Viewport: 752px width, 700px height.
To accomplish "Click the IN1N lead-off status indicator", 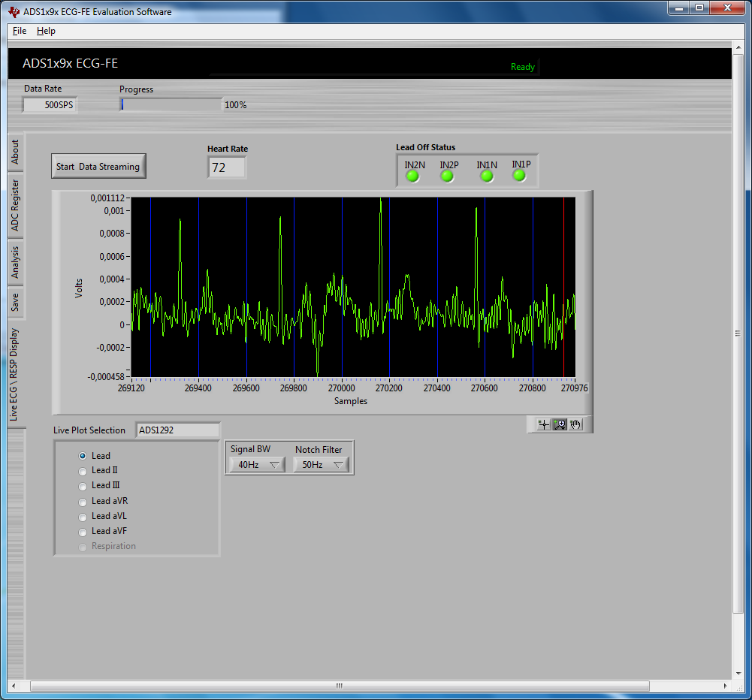I will pos(486,176).
